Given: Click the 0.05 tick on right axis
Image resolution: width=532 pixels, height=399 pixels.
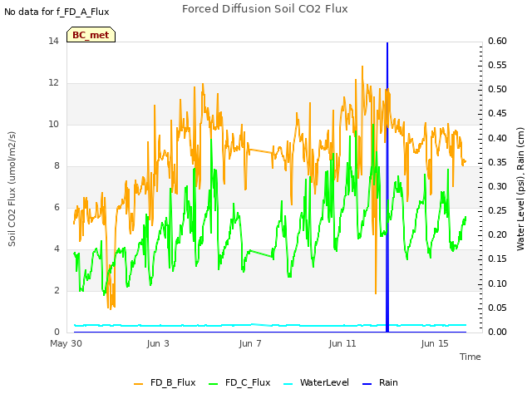Looking at the screenshot, I should 497,308.
